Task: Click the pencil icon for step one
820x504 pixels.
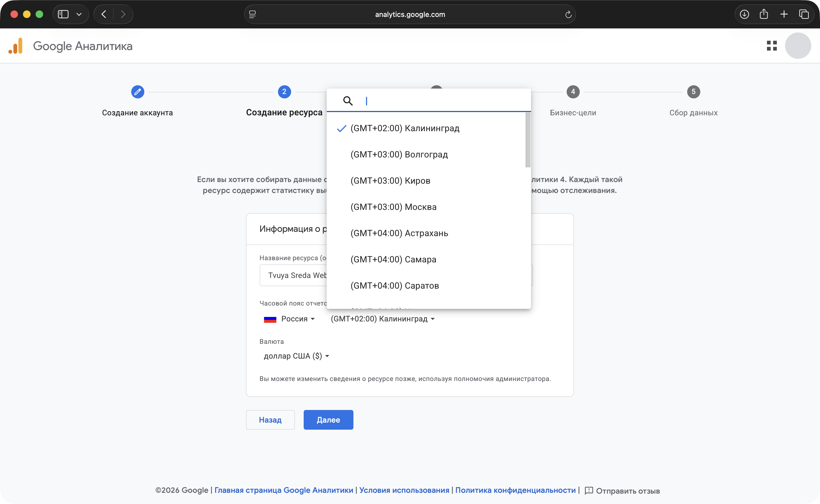Action: 137,92
